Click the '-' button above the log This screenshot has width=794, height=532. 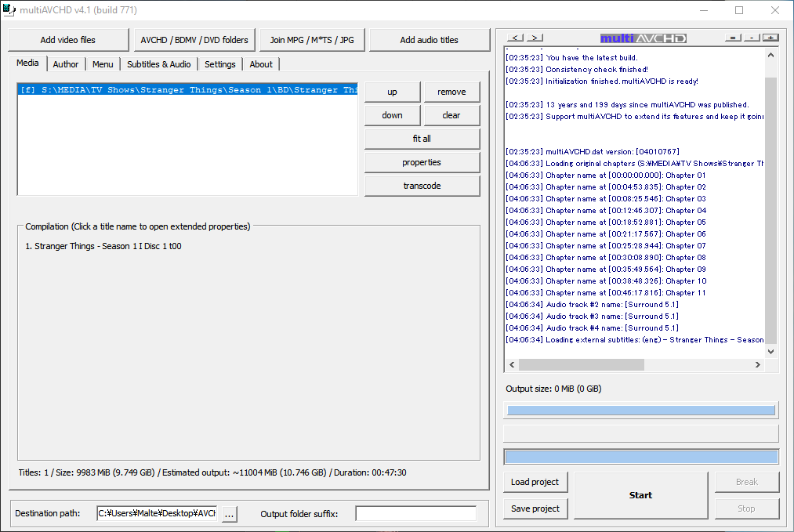[x=752, y=38]
